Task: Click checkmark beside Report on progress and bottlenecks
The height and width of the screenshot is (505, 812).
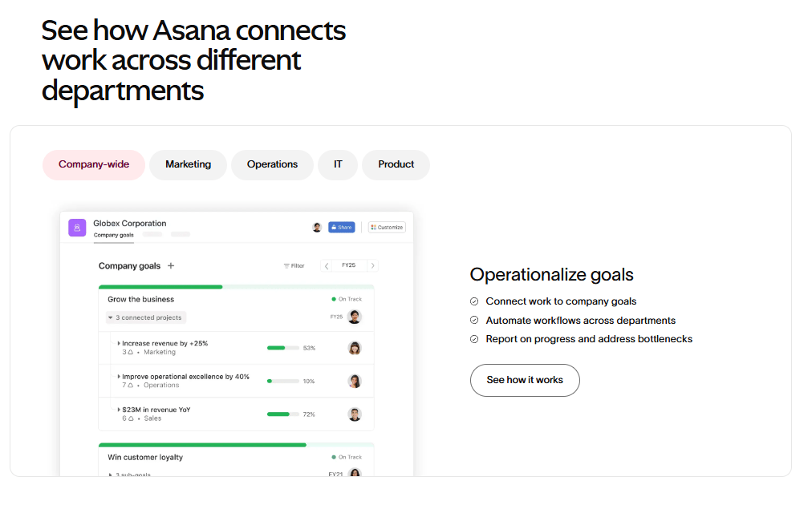Action: point(474,339)
